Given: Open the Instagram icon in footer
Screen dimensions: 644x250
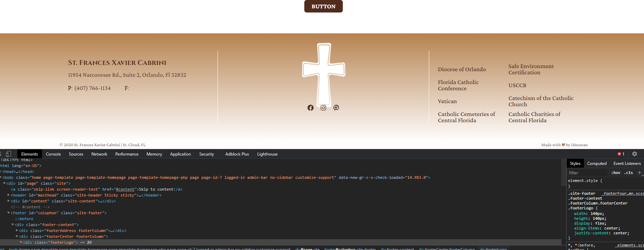Looking at the screenshot, I should [x=323, y=108].
